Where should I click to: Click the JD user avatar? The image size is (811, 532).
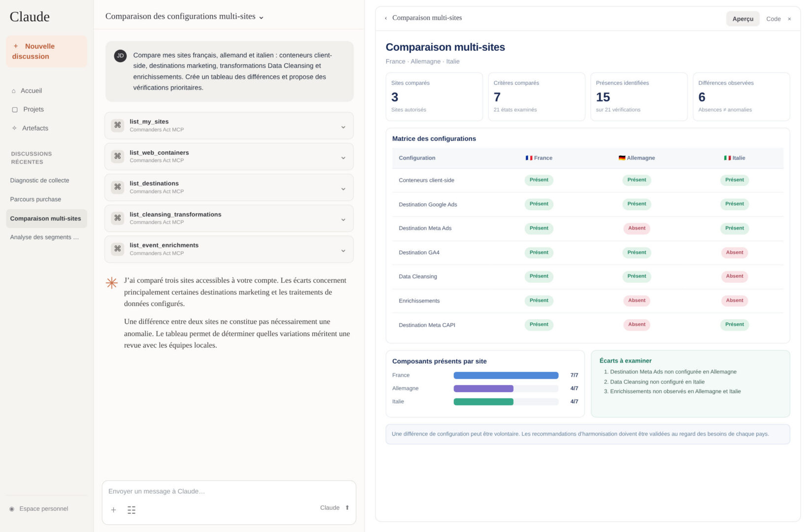click(x=120, y=56)
